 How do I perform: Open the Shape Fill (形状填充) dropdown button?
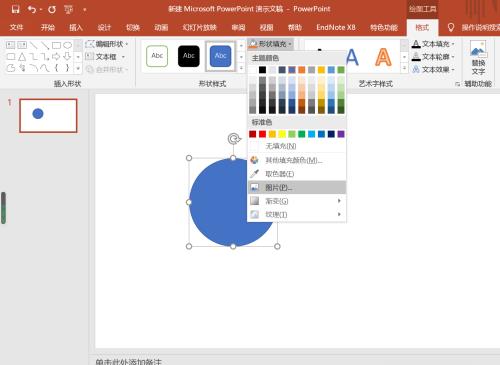[x=271, y=44]
